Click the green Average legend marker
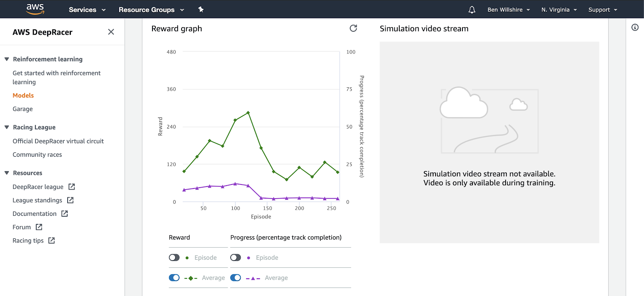Viewport: 644px width, 296px height. pyautogui.click(x=191, y=278)
